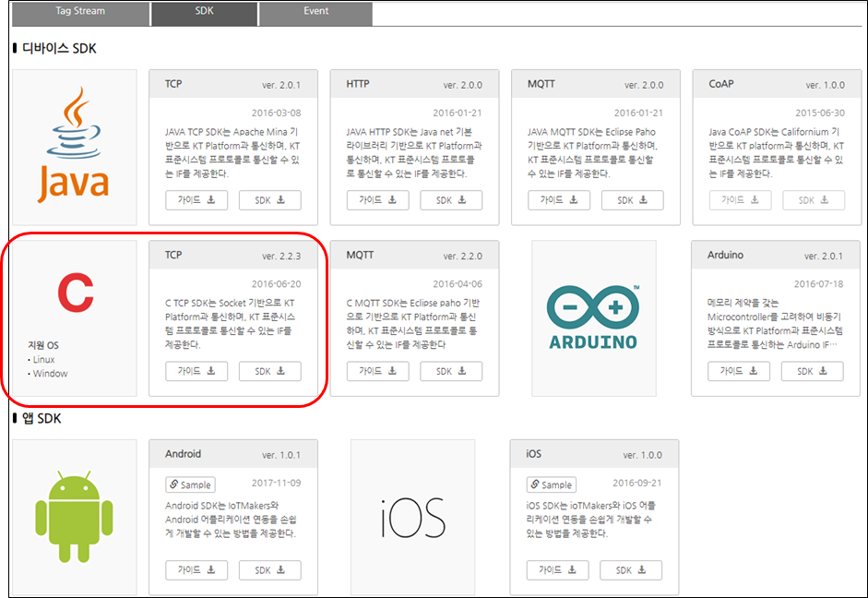Click the red C language logo
The height and width of the screenshot is (598, 868).
(x=76, y=293)
